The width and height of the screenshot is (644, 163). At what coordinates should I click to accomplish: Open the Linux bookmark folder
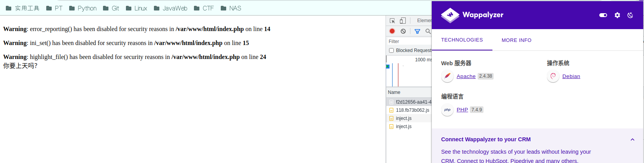point(136,8)
